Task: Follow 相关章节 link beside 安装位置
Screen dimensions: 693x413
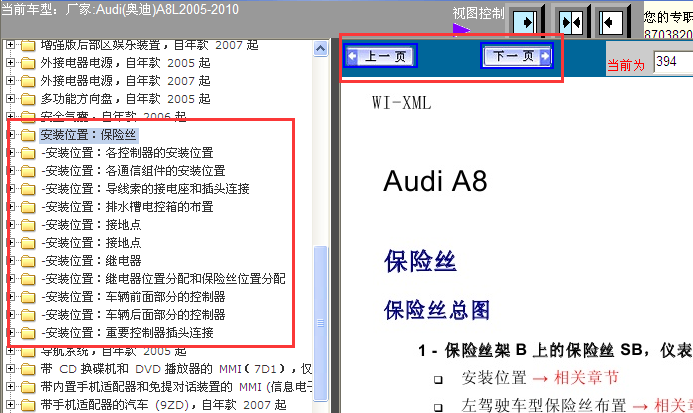Action: coord(586,378)
